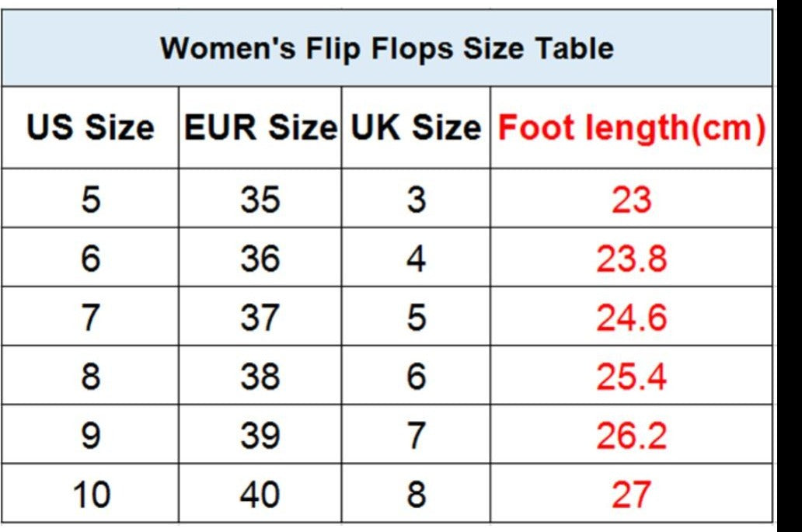Click the 25.4 foot length value
This screenshot has height=532, width=802.
tap(631, 377)
